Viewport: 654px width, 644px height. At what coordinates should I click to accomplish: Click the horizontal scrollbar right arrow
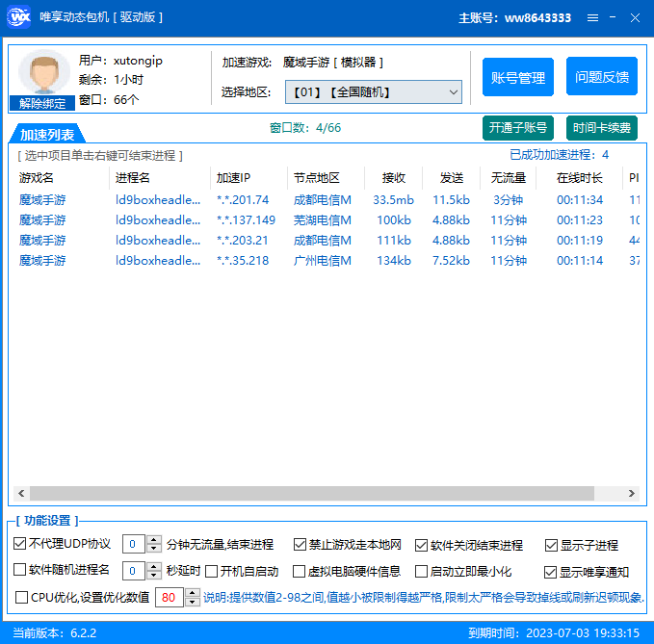[632, 493]
